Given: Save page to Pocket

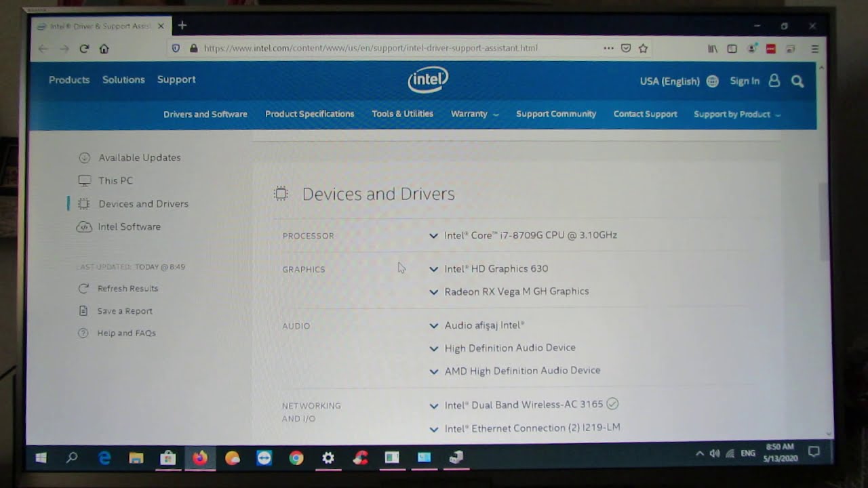Looking at the screenshot, I should point(626,48).
